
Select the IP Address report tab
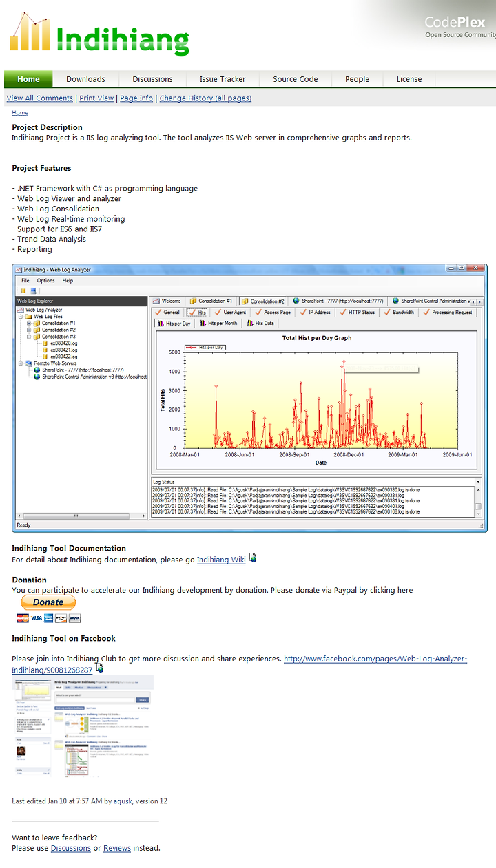pyautogui.click(x=316, y=313)
